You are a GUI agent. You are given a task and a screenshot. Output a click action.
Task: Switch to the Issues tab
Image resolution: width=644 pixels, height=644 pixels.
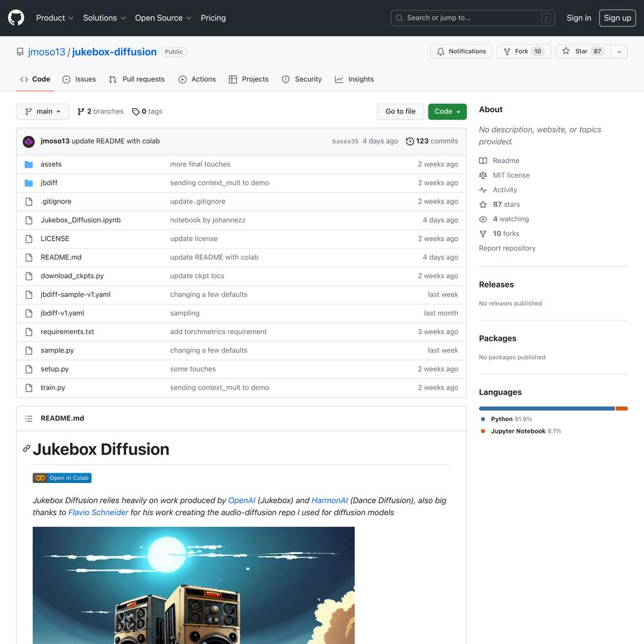[x=79, y=79]
